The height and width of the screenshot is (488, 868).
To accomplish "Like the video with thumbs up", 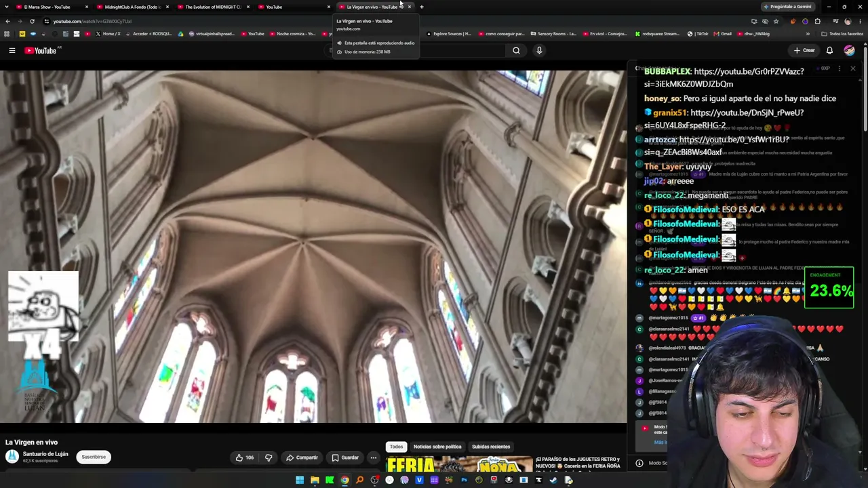I will click(245, 457).
